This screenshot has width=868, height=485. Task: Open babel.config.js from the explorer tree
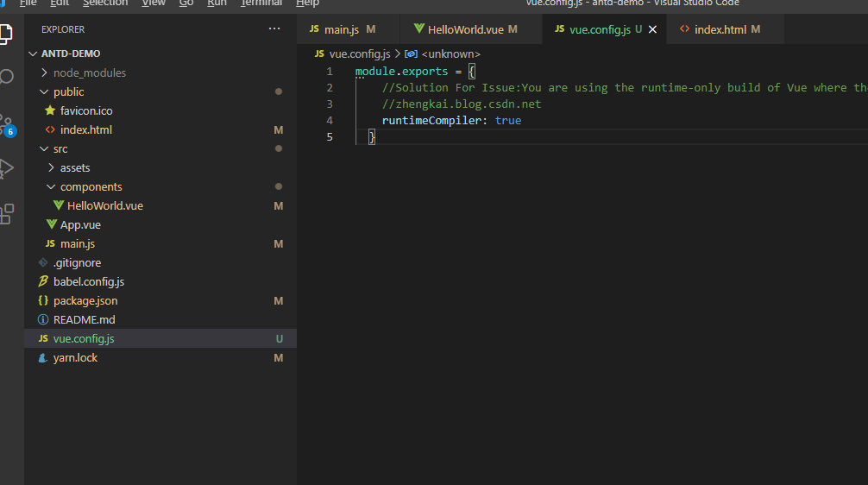point(89,281)
